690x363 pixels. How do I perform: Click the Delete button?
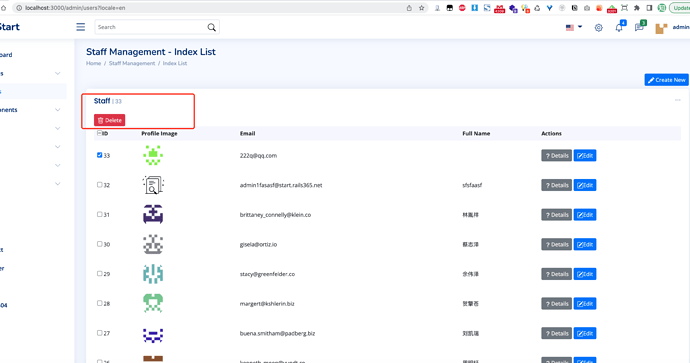pos(110,120)
